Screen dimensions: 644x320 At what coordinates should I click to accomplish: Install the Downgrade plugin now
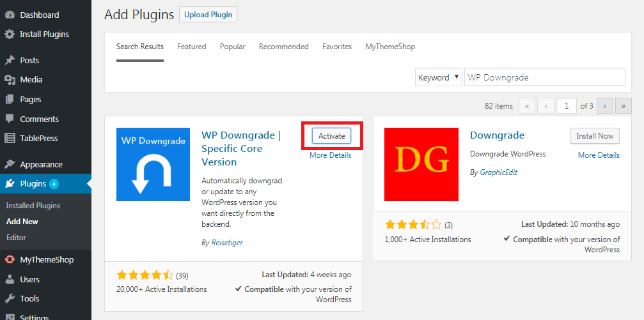(x=595, y=136)
